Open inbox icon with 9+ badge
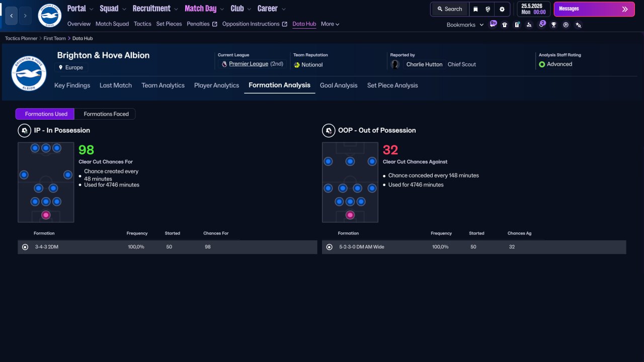This screenshot has width=644, height=362. pyautogui.click(x=493, y=24)
